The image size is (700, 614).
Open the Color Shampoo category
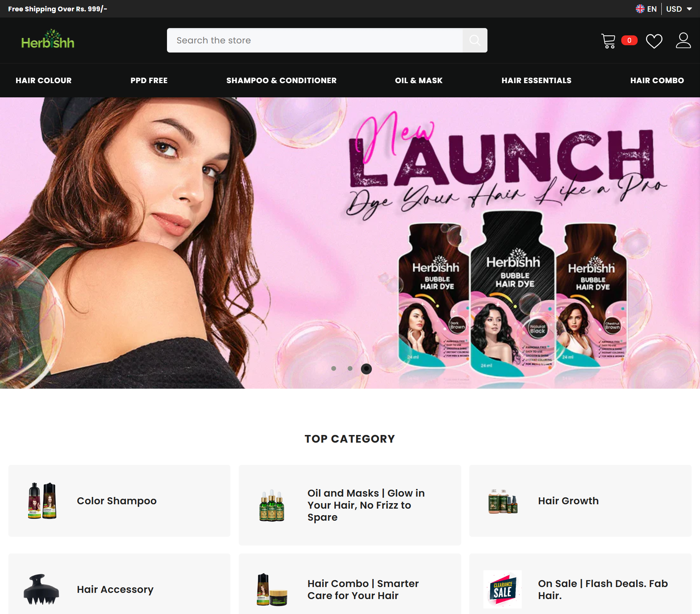pos(117,501)
